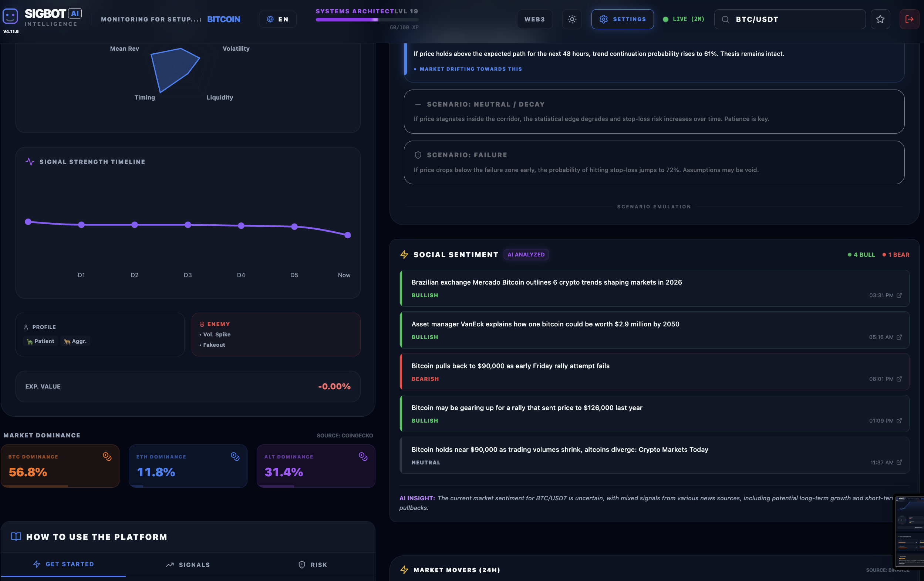Connect via the WEB3 button
Viewport: 924px width, 581px height.
pyautogui.click(x=535, y=19)
